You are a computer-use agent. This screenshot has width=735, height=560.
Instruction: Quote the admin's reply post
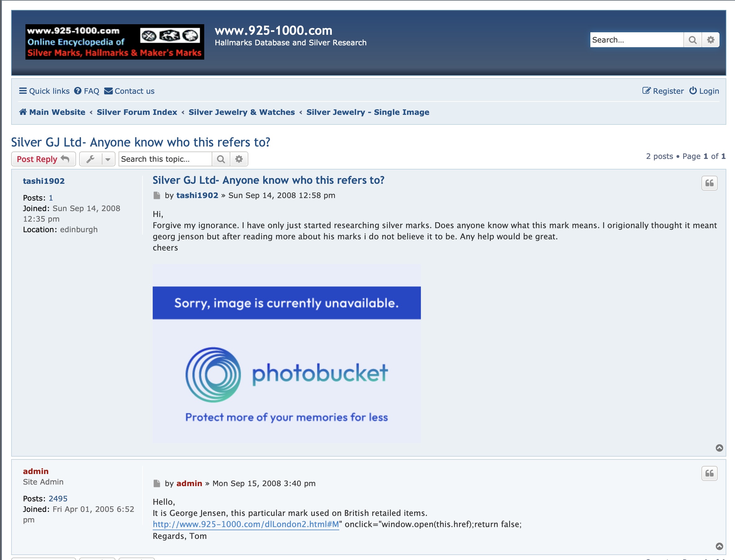709,473
